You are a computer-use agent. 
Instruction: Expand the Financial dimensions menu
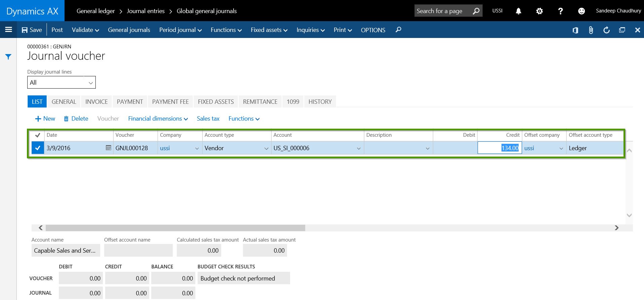(x=158, y=119)
